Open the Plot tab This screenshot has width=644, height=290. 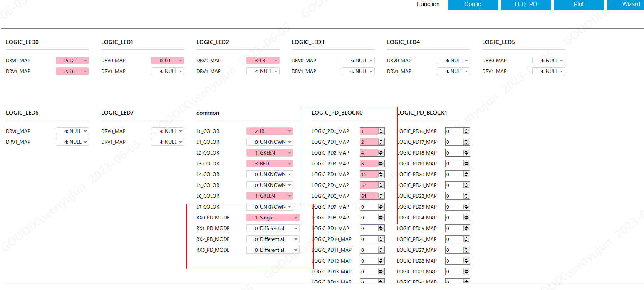pos(578,5)
